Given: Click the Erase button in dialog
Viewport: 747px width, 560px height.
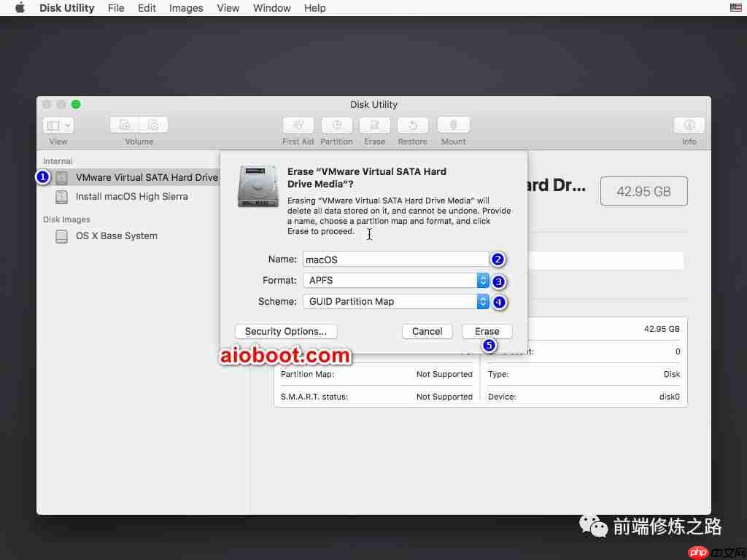Looking at the screenshot, I should click(487, 332).
